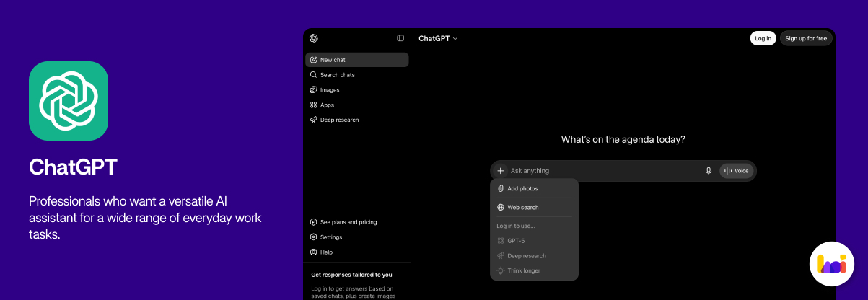Screen dimensions: 868x300
Task: Click the 'Log in to use...' label
Action: (516, 226)
